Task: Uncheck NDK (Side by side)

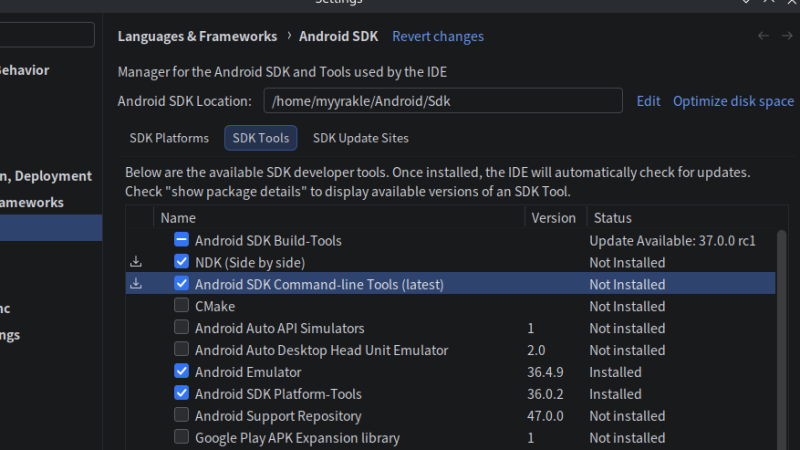Action: [181, 262]
